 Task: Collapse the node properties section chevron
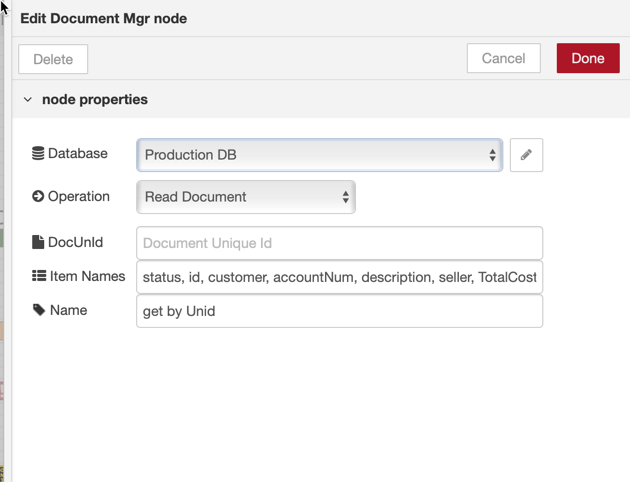click(x=28, y=100)
